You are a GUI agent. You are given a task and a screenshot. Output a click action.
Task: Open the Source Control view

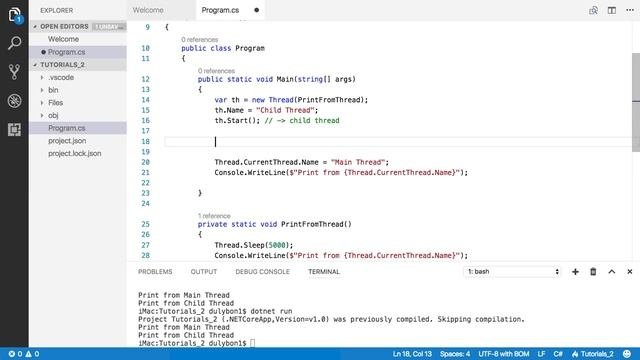[14, 72]
